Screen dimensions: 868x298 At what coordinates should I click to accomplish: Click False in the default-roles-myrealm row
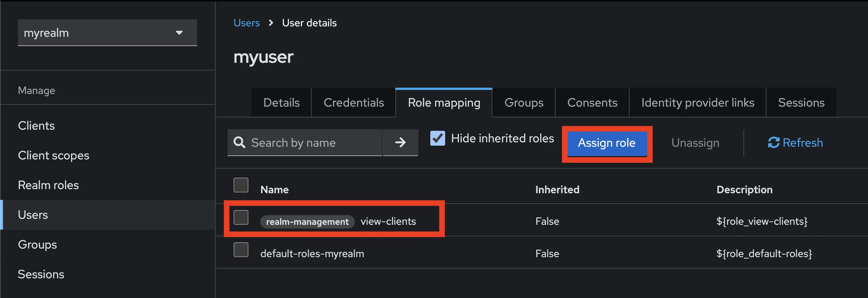tap(547, 254)
